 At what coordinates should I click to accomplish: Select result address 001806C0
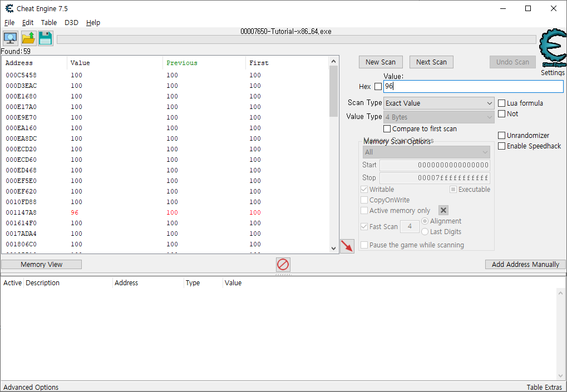(x=165, y=244)
